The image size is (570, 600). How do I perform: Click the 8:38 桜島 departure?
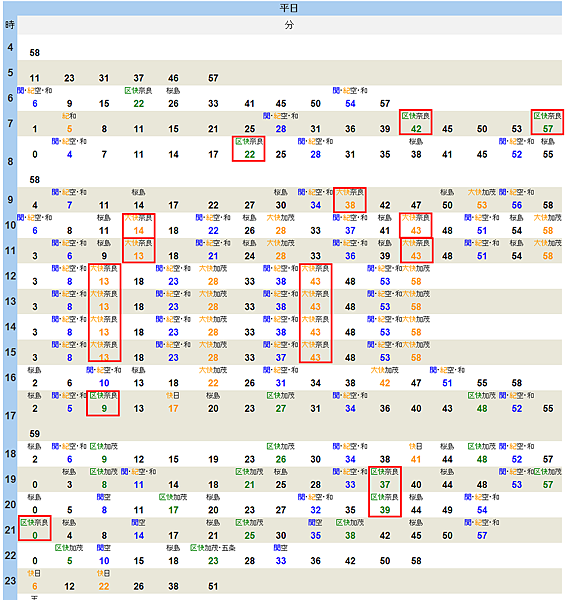[416, 154]
